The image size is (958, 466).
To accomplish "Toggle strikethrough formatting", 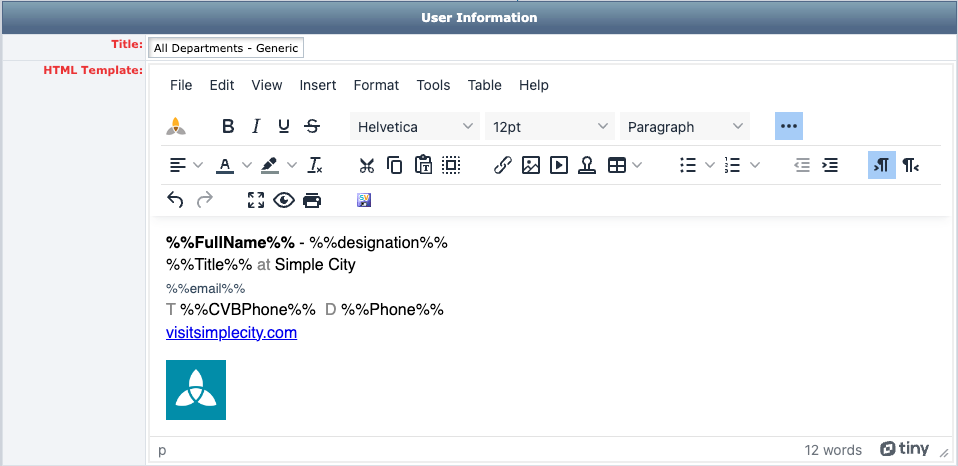I will [312, 126].
